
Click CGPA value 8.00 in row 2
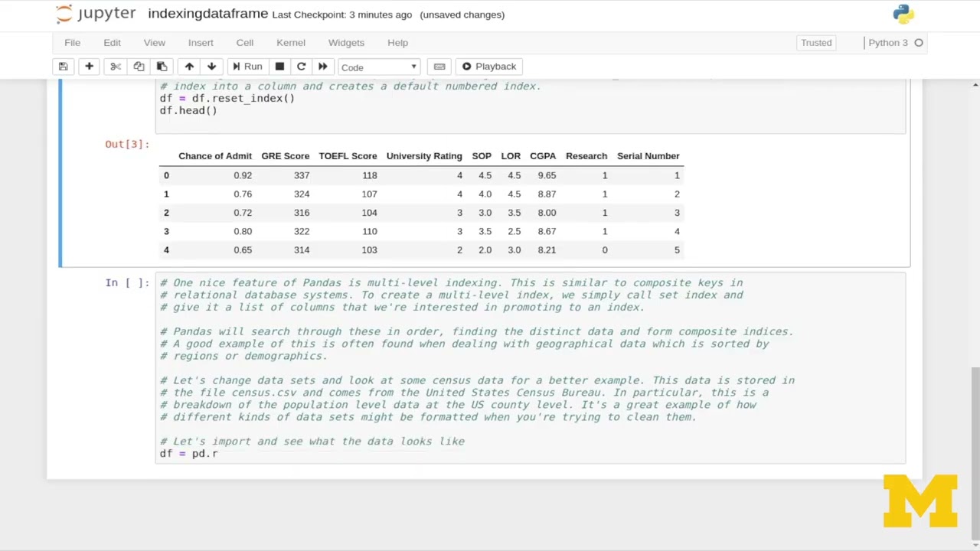547,213
